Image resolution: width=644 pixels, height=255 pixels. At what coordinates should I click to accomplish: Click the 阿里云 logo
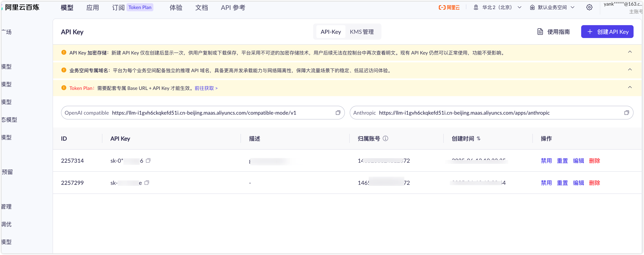(x=449, y=7)
